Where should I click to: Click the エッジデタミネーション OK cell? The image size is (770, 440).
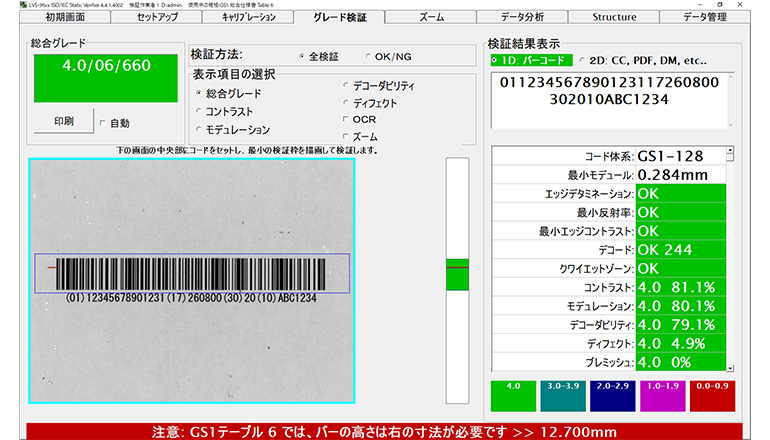(681, 193)
